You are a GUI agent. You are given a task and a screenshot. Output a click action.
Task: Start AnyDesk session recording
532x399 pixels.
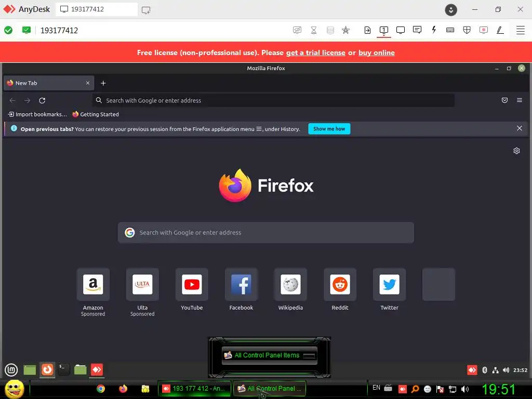[x=484, y=30]
